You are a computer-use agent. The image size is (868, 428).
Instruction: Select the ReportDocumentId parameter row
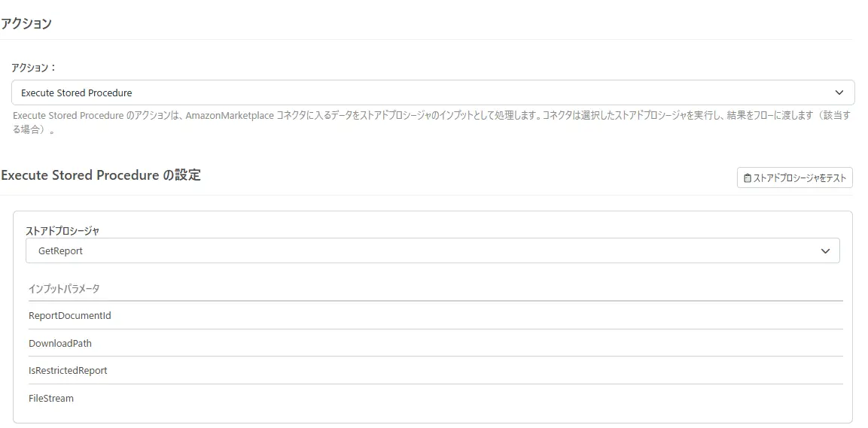(70, 316)
